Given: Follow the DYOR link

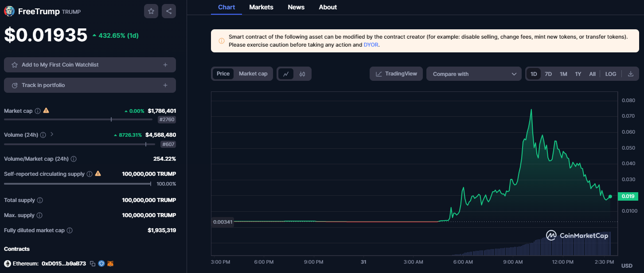Looking at the screenshot, I should tap(371, 45).
